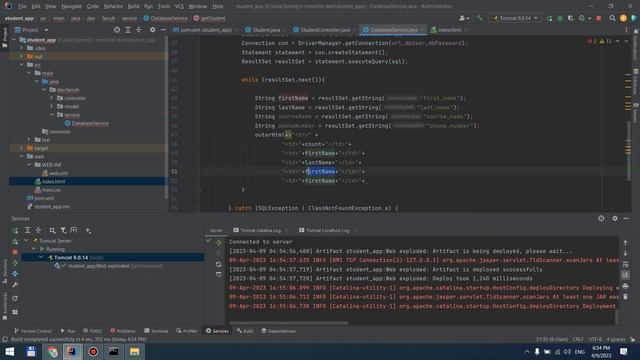
Task: Click the console horizontal scrollbar
Action: (x=288, y=323)
